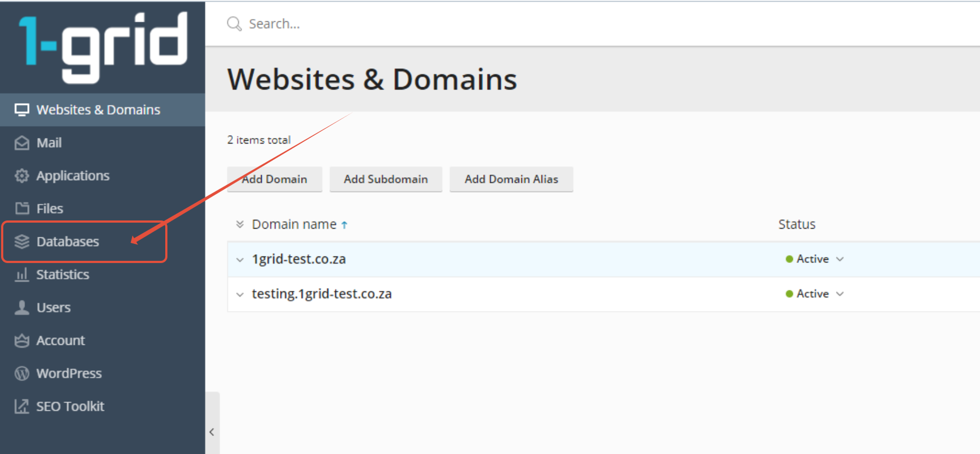Open the Statistics page
The width and height of the screenshot is (980, 454).
coord(103,274)
